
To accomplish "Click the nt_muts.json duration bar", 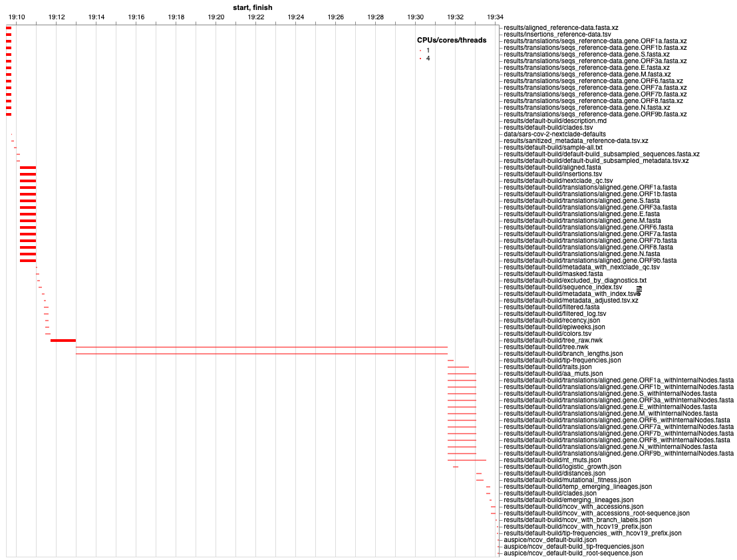I will point(467,460).
